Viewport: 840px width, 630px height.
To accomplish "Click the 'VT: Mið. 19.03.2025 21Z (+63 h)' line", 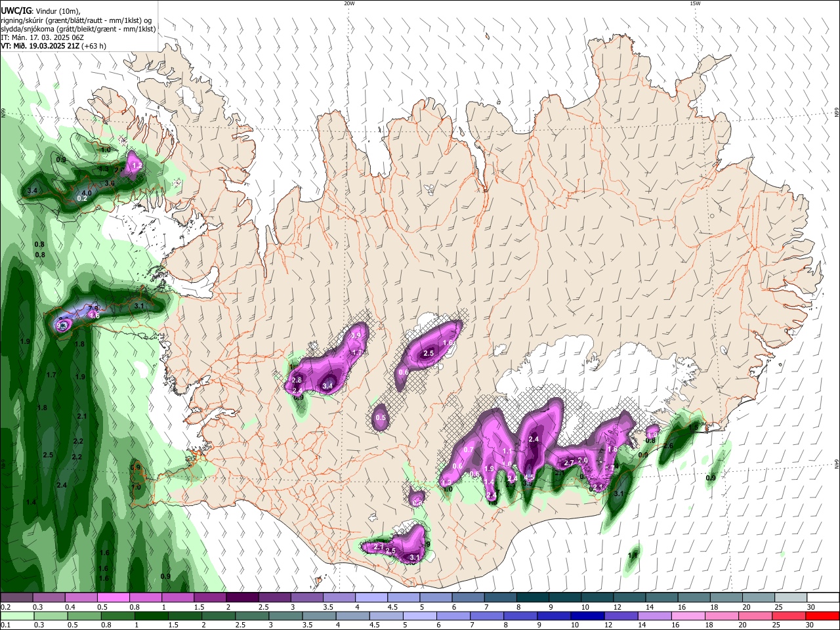I will pyautogui.click(x=53, y=46).
